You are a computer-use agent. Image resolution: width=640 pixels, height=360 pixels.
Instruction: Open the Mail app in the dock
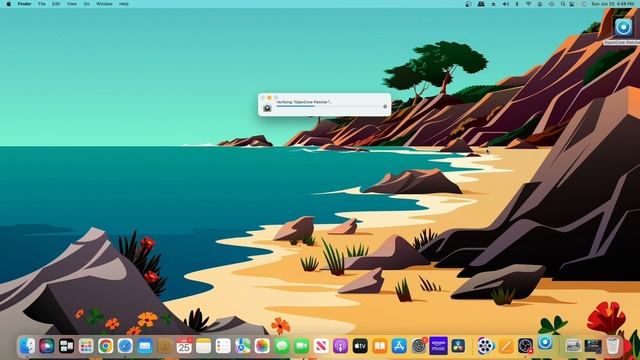(x=144, y=346)
